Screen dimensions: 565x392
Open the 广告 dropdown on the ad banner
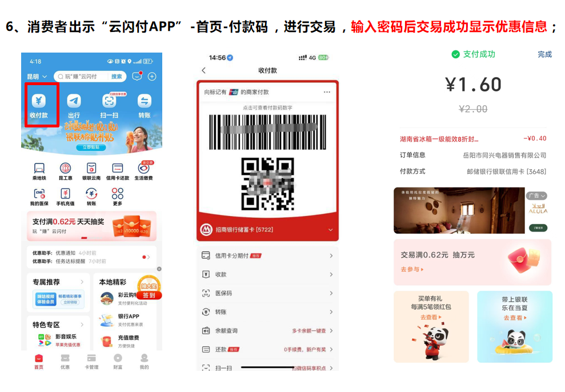[537, 195]
